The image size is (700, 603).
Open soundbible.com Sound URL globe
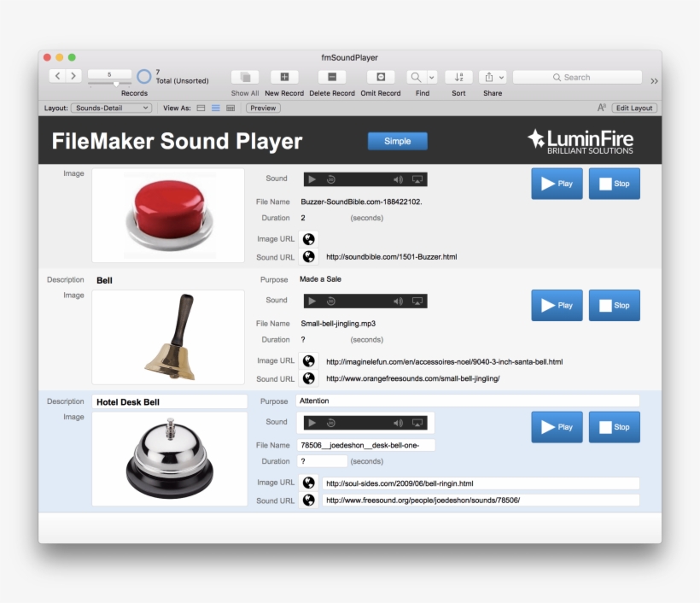click(308, 257)
